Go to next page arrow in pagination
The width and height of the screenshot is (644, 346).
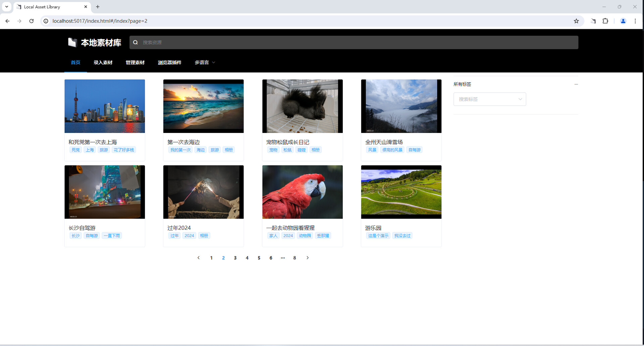[x=307, y=258]
